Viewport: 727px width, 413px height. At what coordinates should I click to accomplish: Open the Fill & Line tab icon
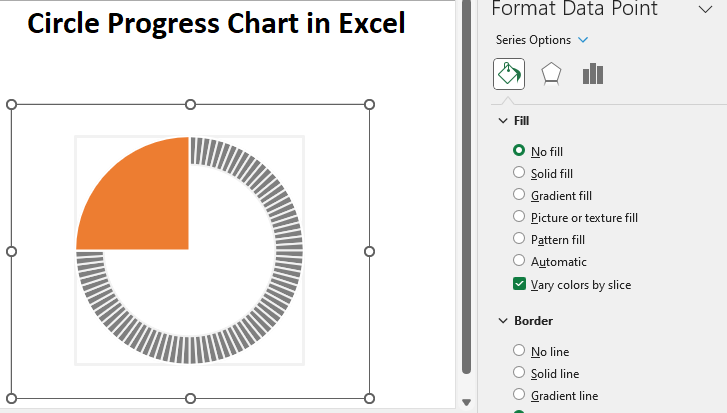(508, 74)
